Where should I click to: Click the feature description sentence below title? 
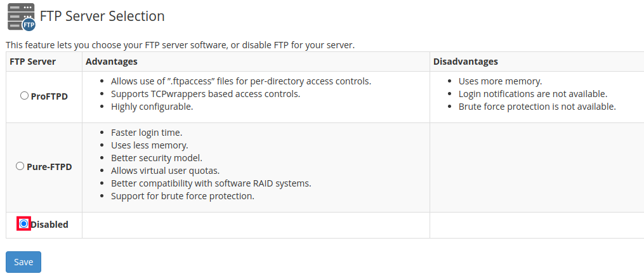click(180, 45)
